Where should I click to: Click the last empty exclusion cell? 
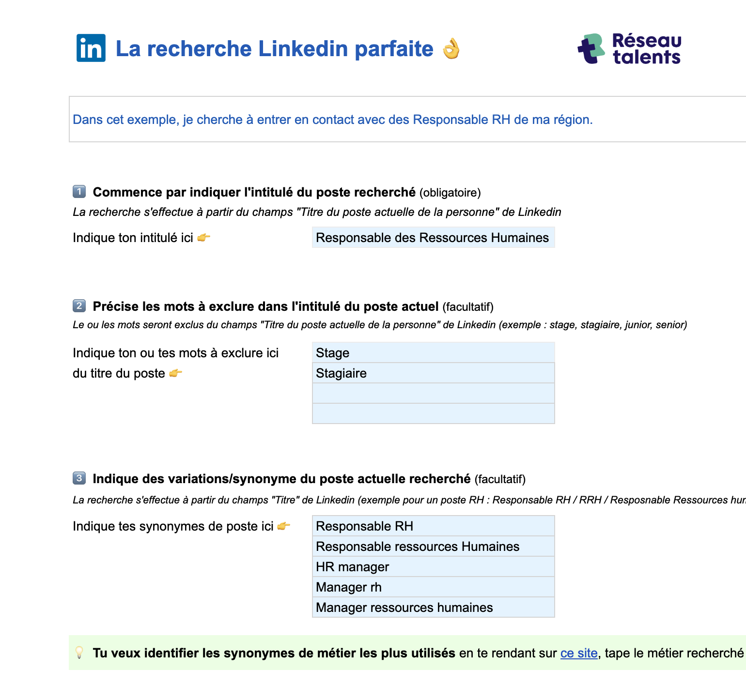433,414
